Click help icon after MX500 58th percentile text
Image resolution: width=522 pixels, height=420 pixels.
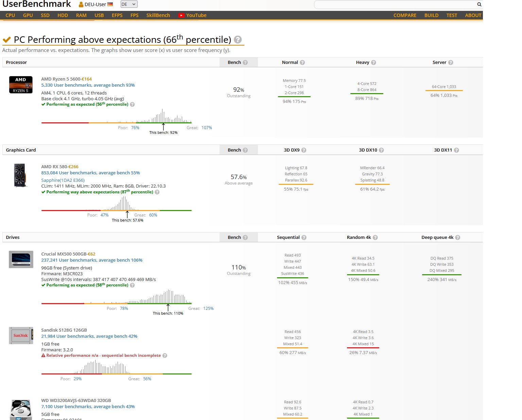(133, 285)
